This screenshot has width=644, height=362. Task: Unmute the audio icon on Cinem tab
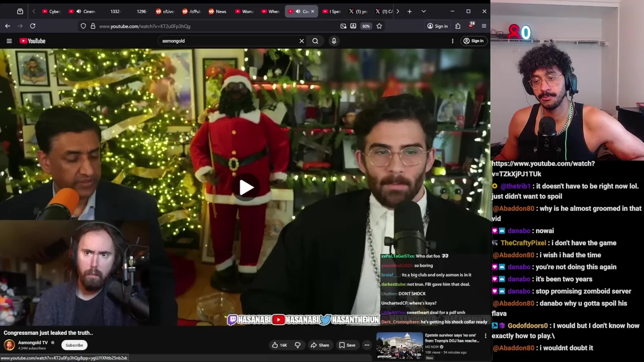tap(78, 11)
